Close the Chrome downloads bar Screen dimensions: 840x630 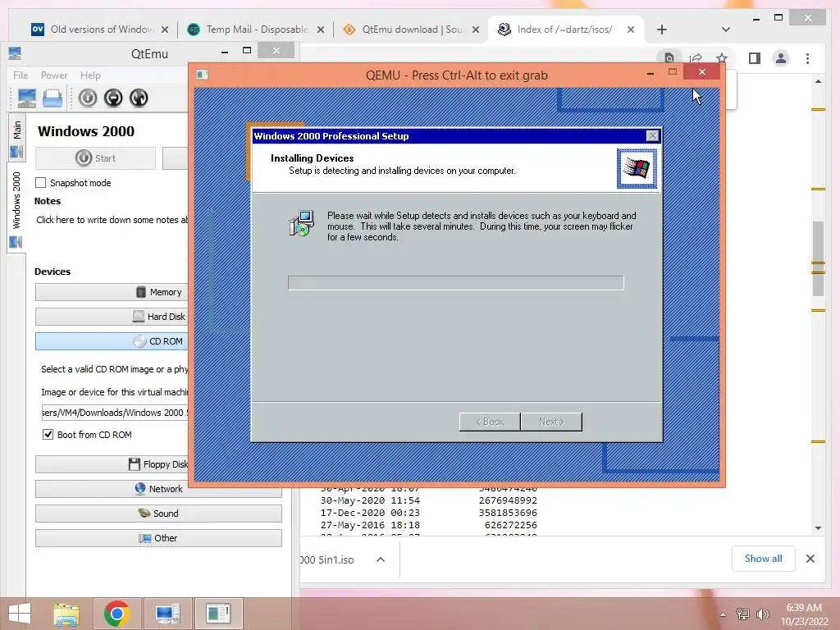(810, 559)
